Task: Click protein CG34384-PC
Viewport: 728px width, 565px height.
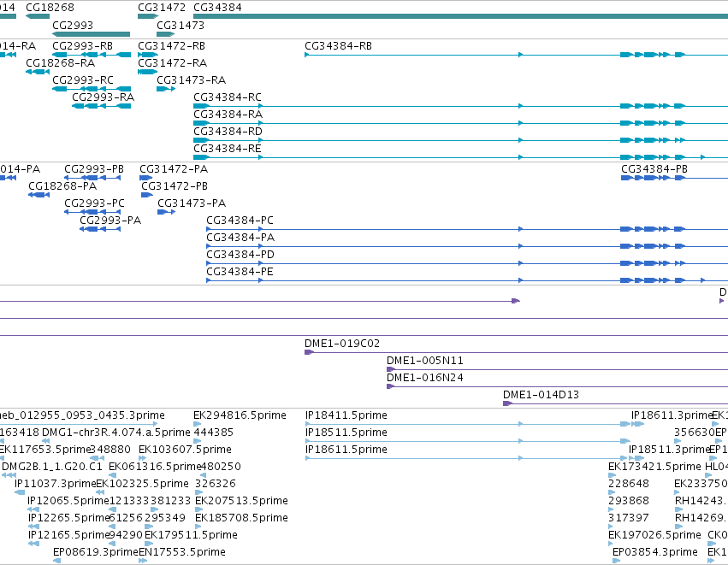Action: [x=240, y=221]
